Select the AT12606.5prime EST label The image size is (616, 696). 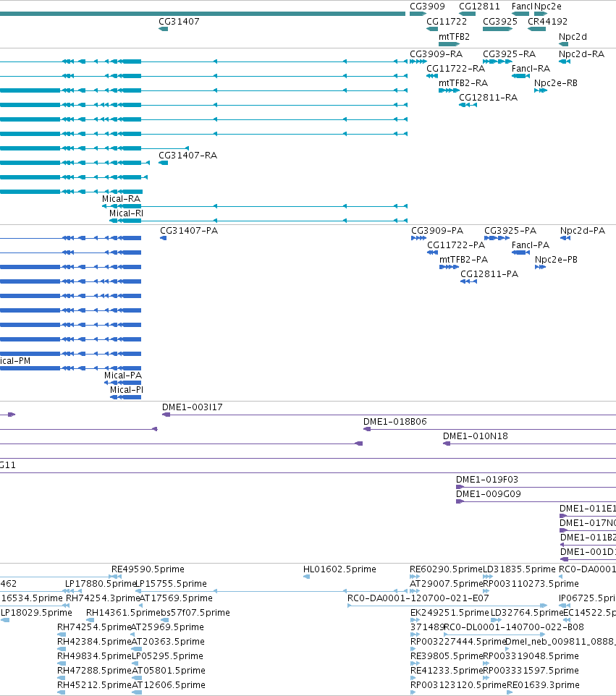pyautogui.click(x=169, y=684)
